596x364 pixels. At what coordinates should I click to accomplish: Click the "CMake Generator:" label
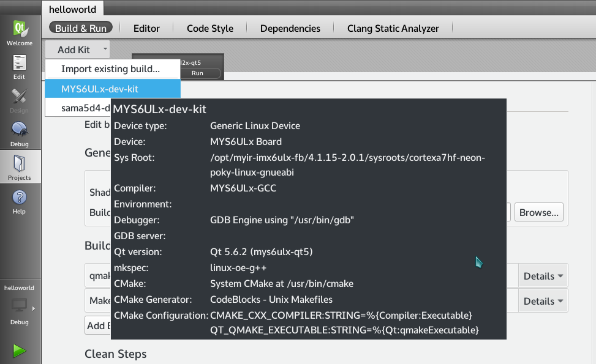point(153,300)
